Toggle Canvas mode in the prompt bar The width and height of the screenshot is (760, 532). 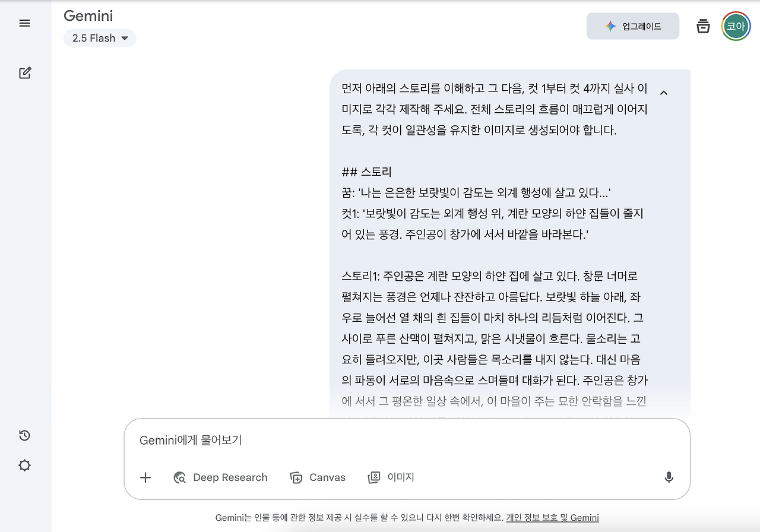pos(318,477)
